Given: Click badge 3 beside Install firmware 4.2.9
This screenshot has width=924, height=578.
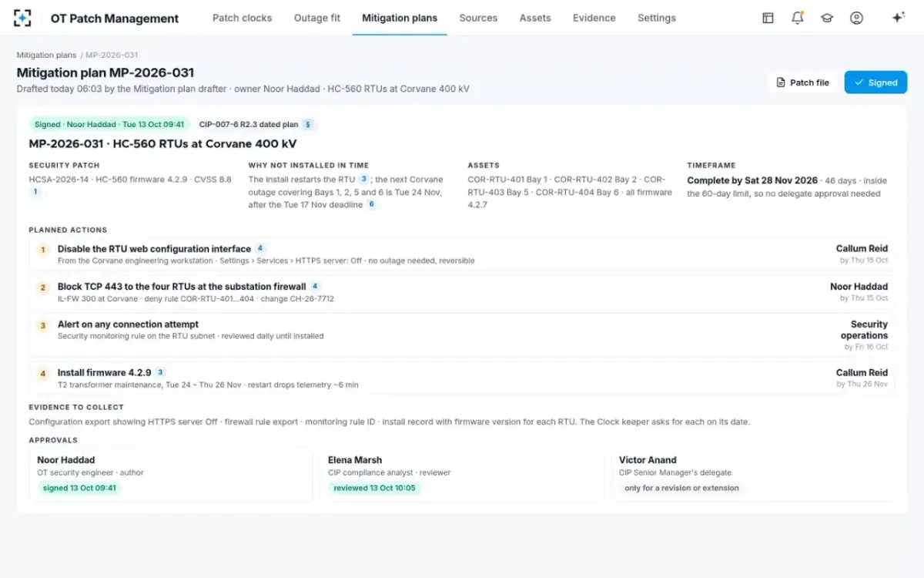Looking at the screenshot, I should pos(160,372).
